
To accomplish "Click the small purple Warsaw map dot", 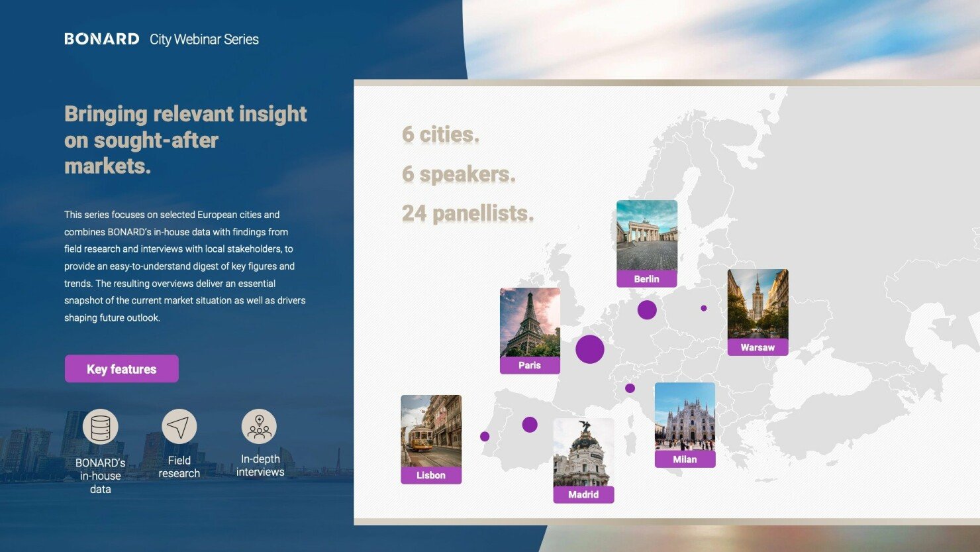I will click(704, 308).
